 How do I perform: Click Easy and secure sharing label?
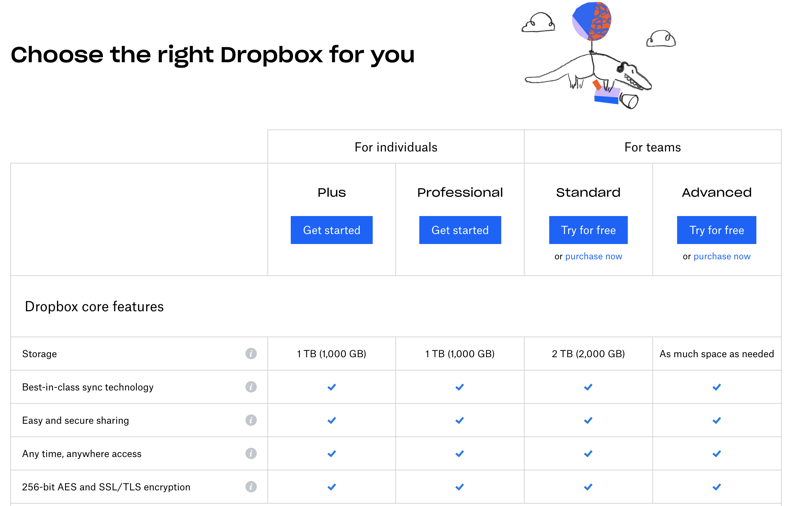pos(75,421)
